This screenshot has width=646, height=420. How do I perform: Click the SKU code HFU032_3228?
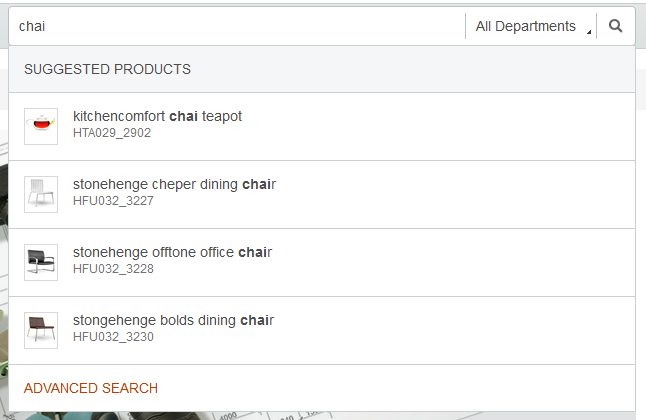(x=113, y=269)
